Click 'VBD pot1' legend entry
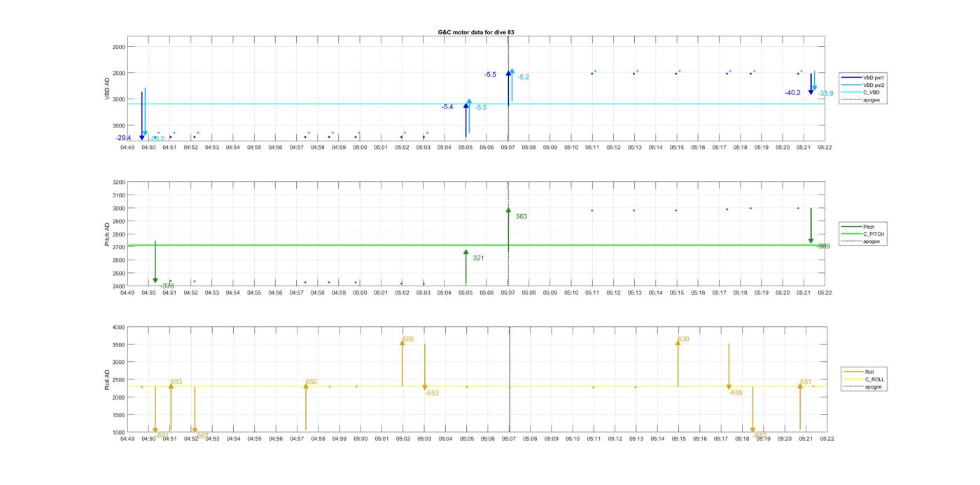The height and width of the screenshot is (485, 980). (x=872, y=77)
